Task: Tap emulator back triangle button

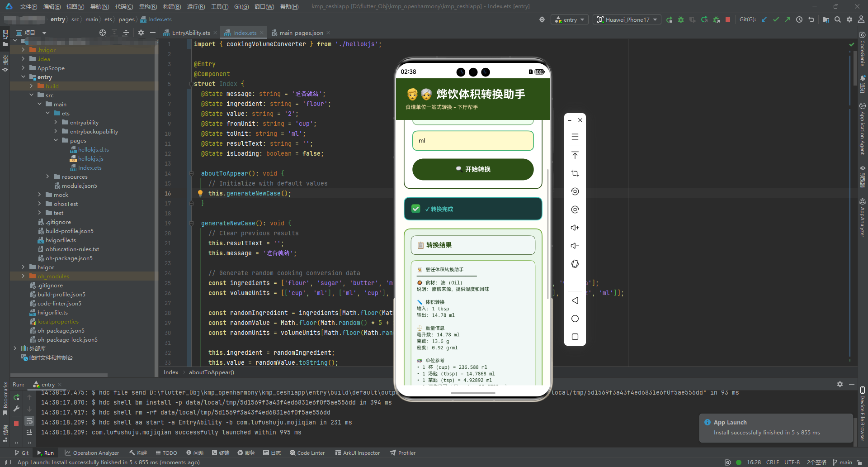Action: pyautogui.click(x=575, y=300)
